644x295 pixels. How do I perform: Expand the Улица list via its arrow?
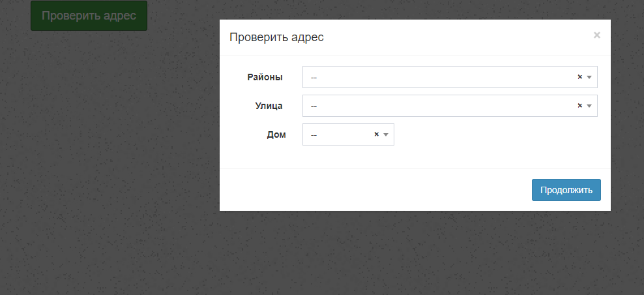pos(589,106)
